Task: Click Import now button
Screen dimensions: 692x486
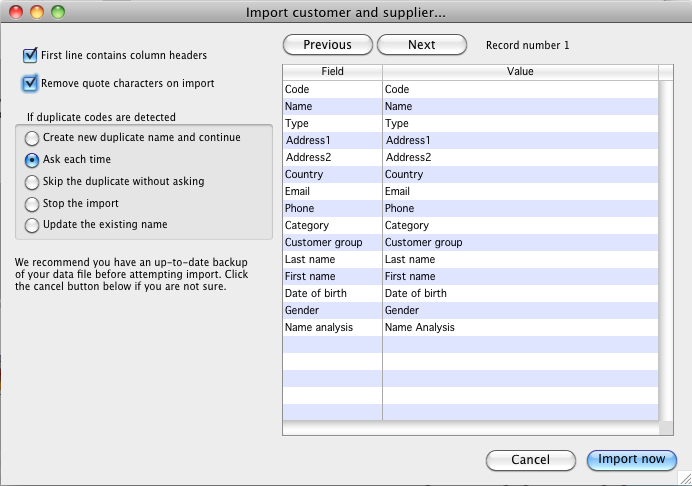Action: tap(632, 460)
